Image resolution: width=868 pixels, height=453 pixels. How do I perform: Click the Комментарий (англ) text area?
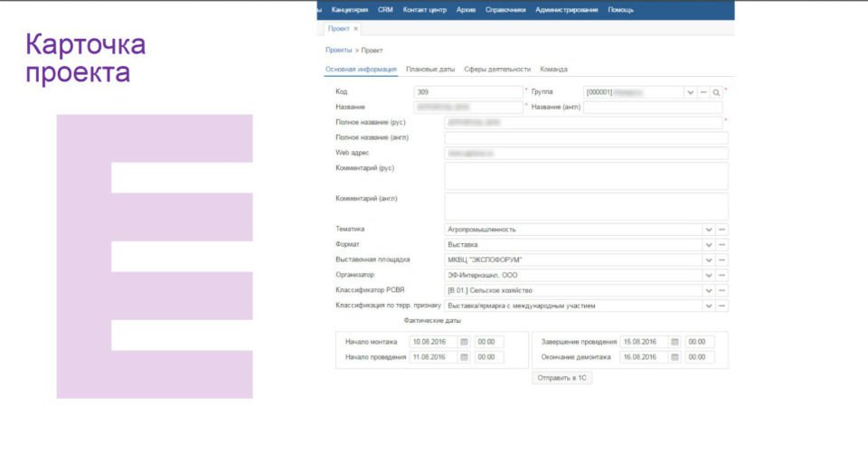click(x=586, y=206)
